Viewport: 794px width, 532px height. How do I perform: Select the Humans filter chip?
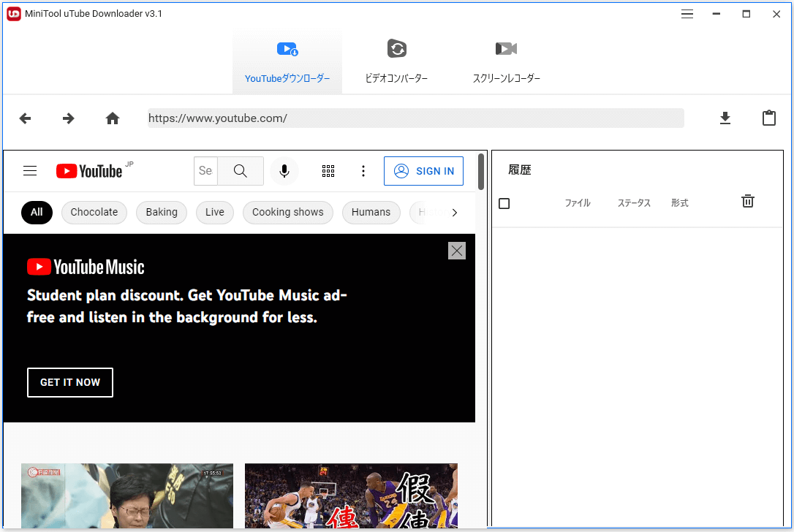pos(371,212)
